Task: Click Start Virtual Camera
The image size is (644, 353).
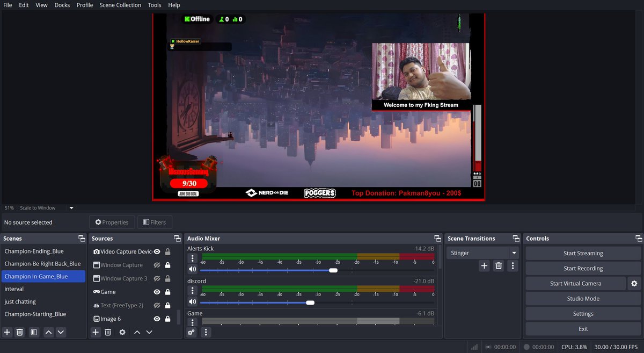Action: pyautogui.click(x=576, y=284)
